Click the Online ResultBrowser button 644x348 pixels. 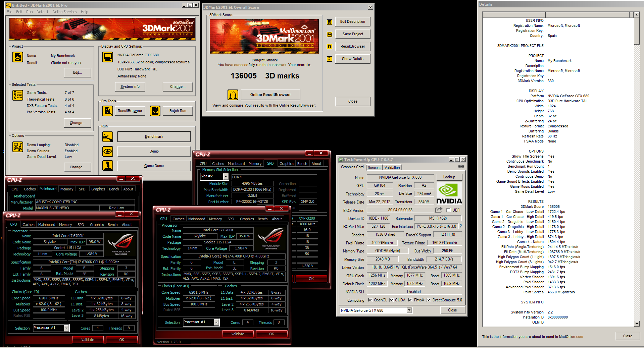[x=270, y=95]
